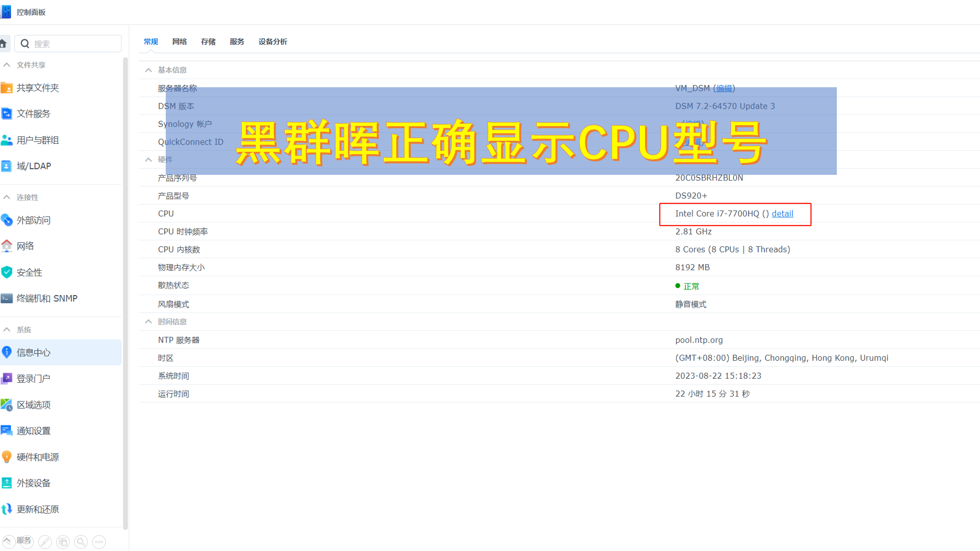The height and width of the screenshot is (551, 980).
Task: Collapse the 文件共享 sidebar section
Action: 7,65
